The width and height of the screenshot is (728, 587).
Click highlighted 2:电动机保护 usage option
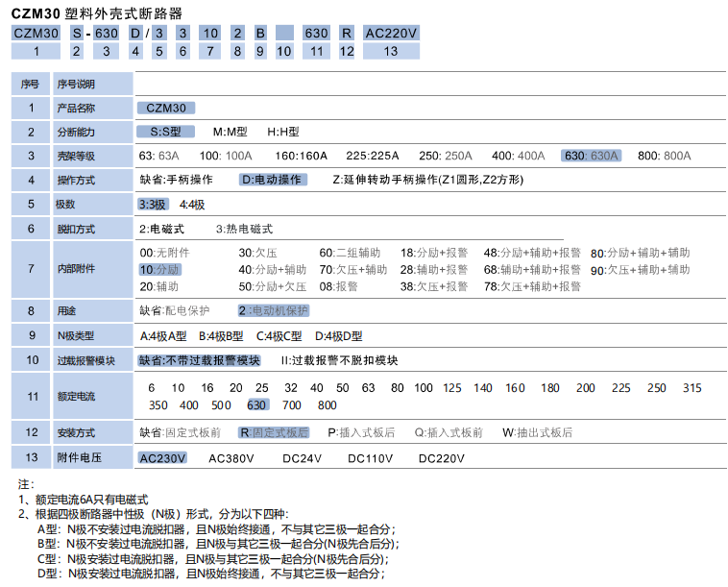tap(273, 311)
